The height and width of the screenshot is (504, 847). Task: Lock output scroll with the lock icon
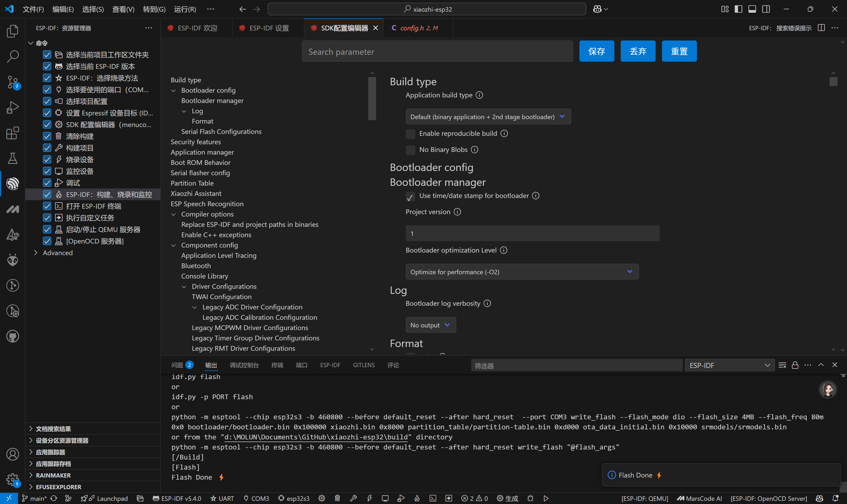tap(795, 365)
